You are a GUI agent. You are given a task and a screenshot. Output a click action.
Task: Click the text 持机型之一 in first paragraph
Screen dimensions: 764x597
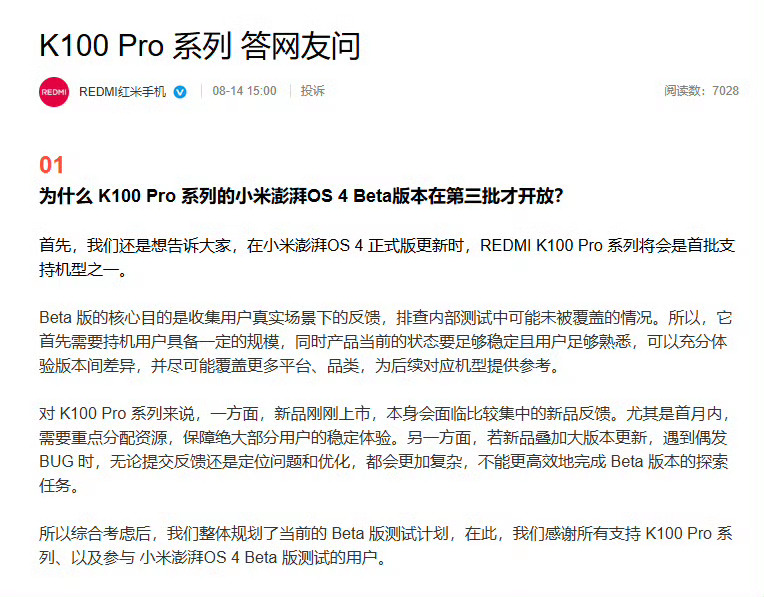pos(79,270)
